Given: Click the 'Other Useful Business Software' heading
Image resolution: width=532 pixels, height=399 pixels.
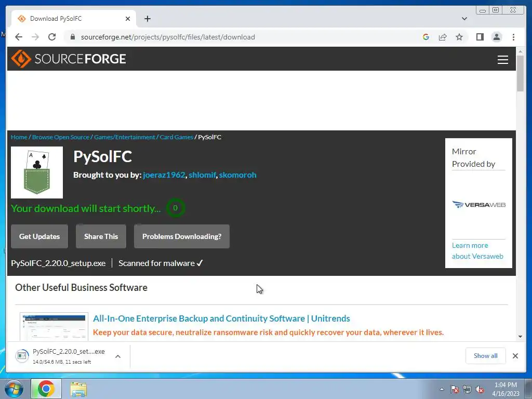Looking at the screenshot, I should tap(81, 288).
